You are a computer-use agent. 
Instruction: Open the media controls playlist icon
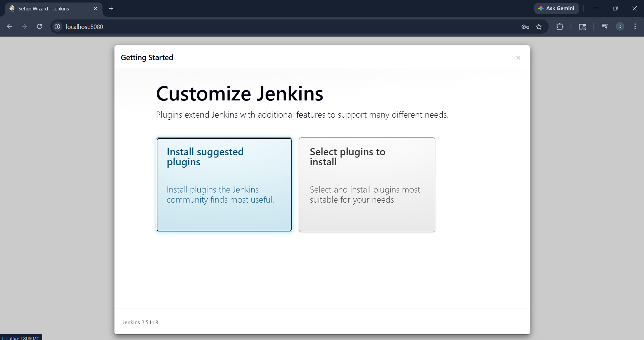[605, 27]
